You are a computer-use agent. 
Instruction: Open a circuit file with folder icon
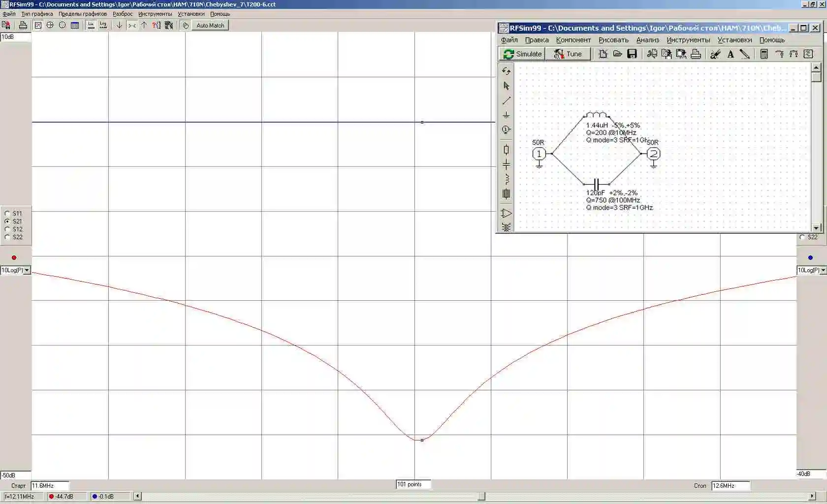click(617, 54)
